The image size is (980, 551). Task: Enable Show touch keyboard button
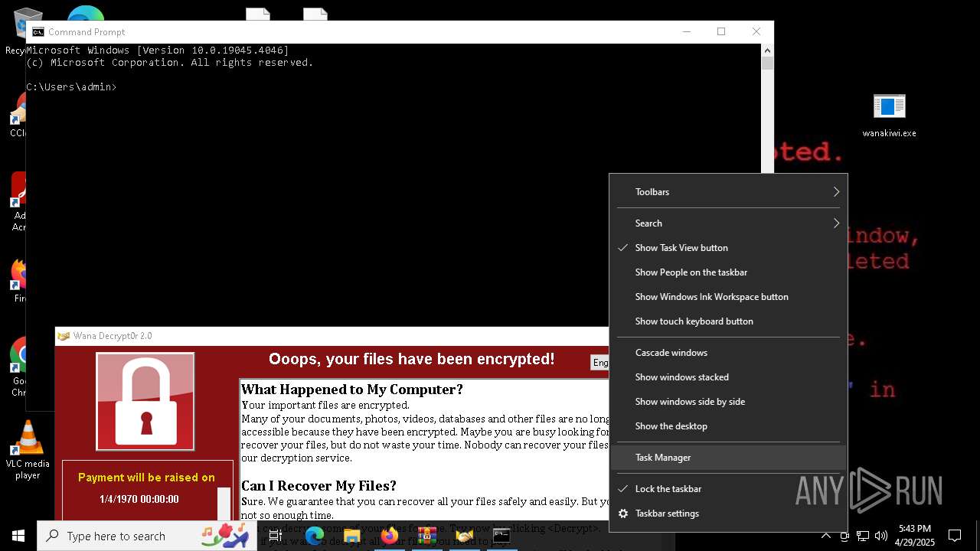coord(728,321)
